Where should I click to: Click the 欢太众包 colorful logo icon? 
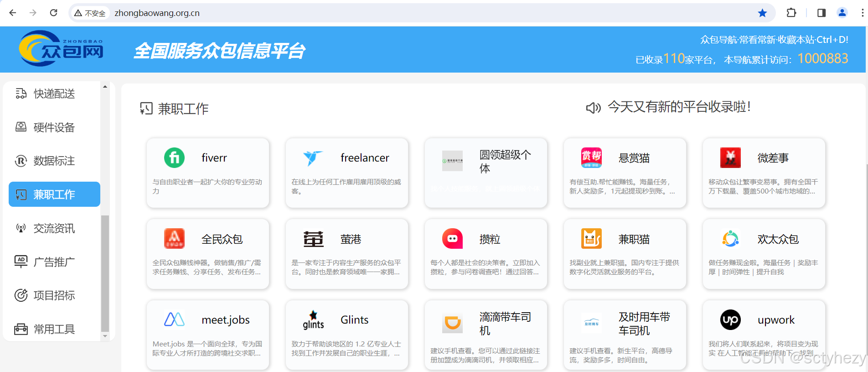coord(730,239)
